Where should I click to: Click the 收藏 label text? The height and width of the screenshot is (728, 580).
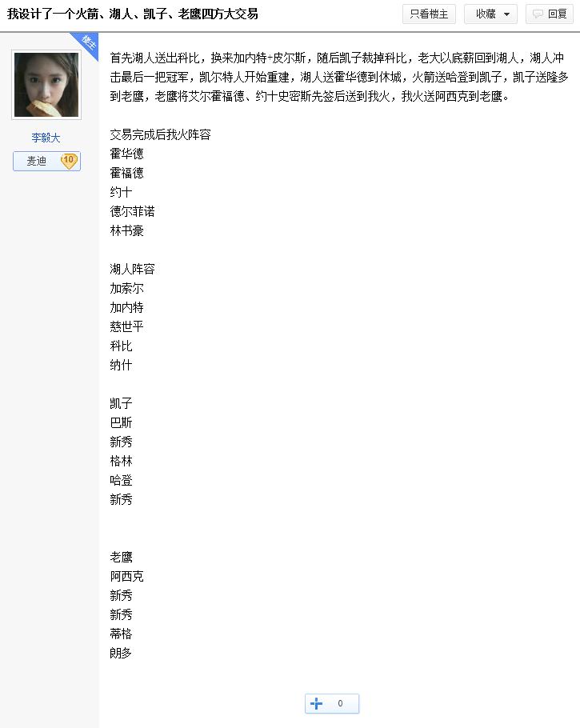(x=486, y=14)
